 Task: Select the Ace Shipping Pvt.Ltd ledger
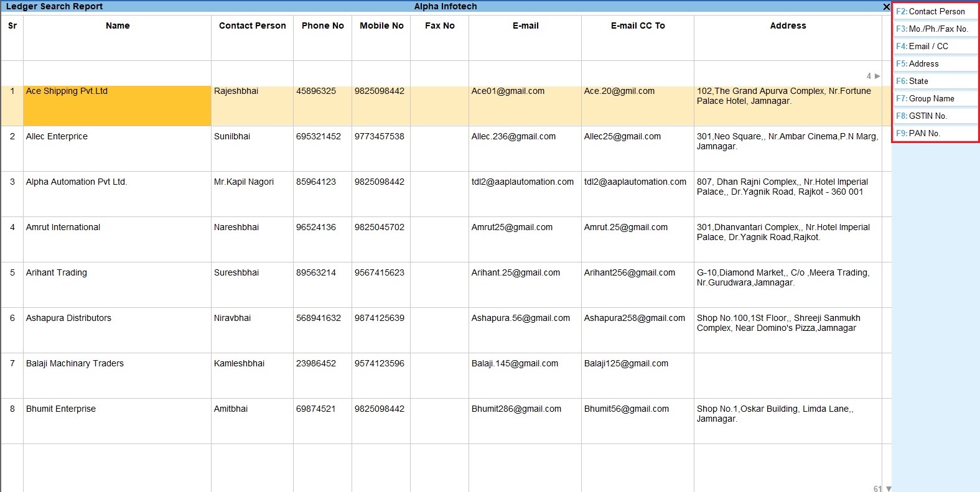pos(67,91)
